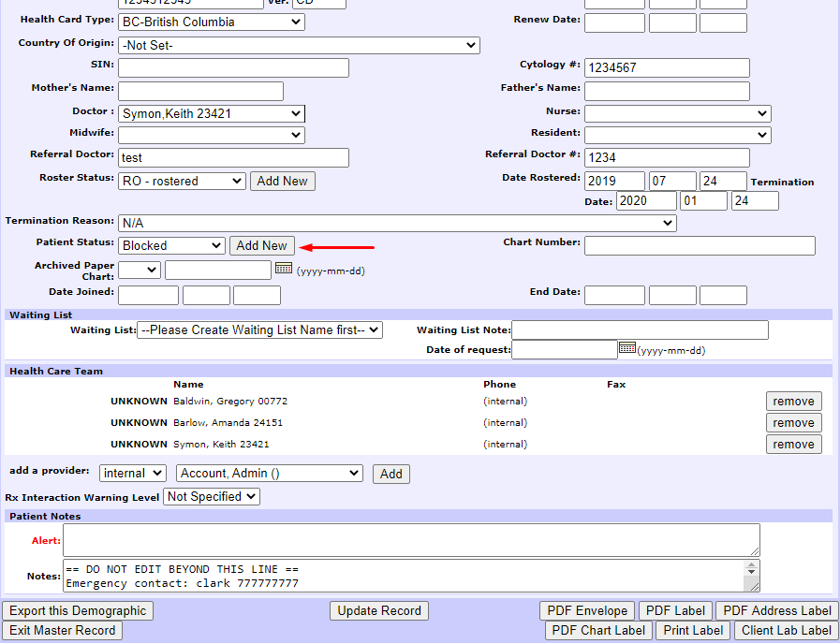Viewport: 840px width, 644px height.
Task: Open the Archived Paper Chart calendar icon
Action: point(284,269)
